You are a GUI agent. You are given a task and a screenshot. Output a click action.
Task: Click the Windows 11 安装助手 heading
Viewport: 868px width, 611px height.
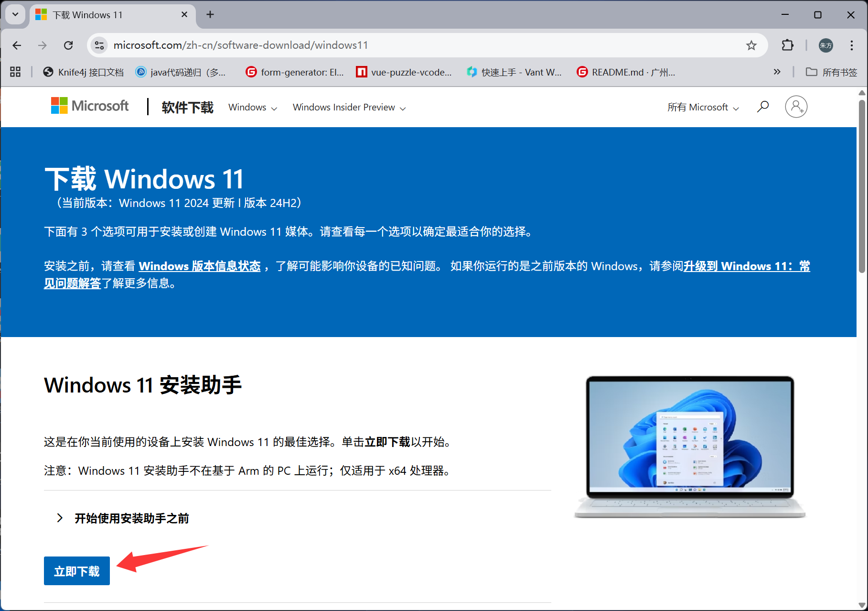143,385
